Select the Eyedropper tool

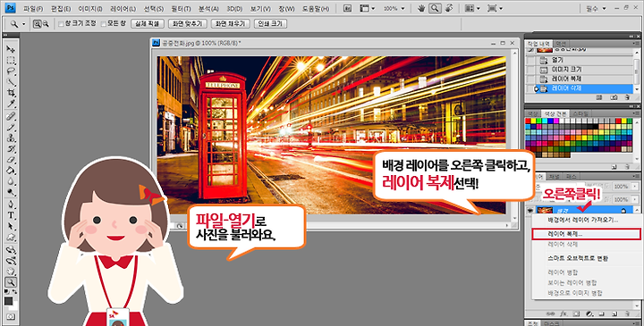coord(11,104)
